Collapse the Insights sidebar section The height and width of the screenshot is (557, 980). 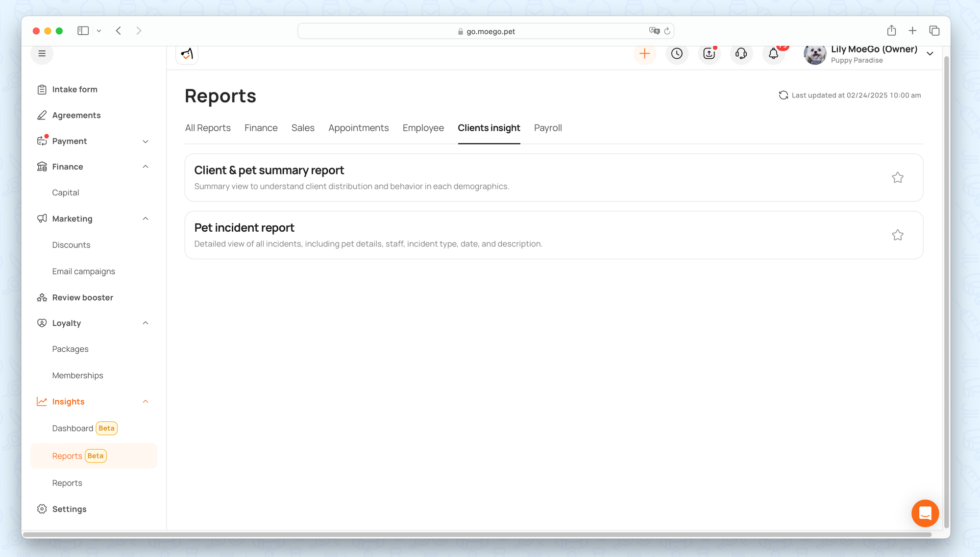pos(146,402)
